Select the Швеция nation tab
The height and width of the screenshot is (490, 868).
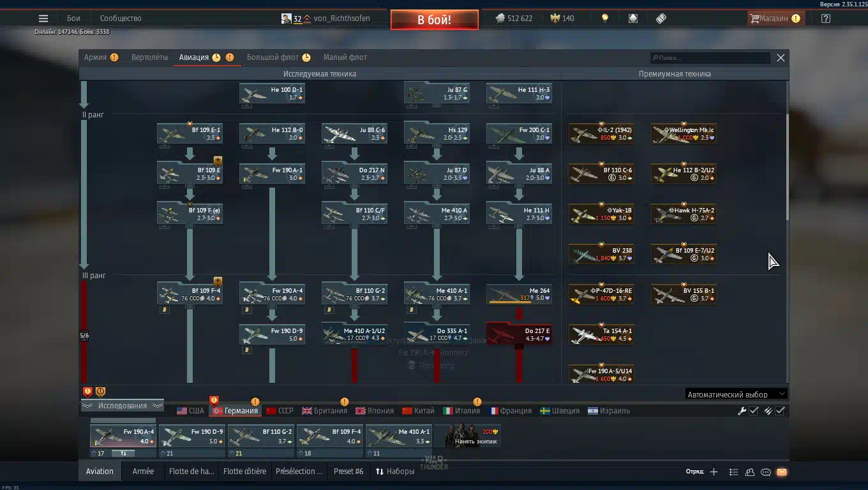point(560,411)
